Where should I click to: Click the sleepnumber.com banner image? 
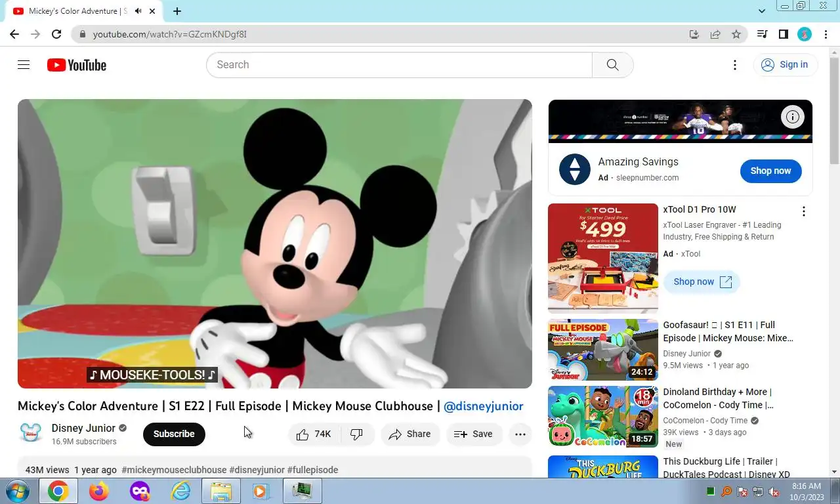tap(680, 121)
